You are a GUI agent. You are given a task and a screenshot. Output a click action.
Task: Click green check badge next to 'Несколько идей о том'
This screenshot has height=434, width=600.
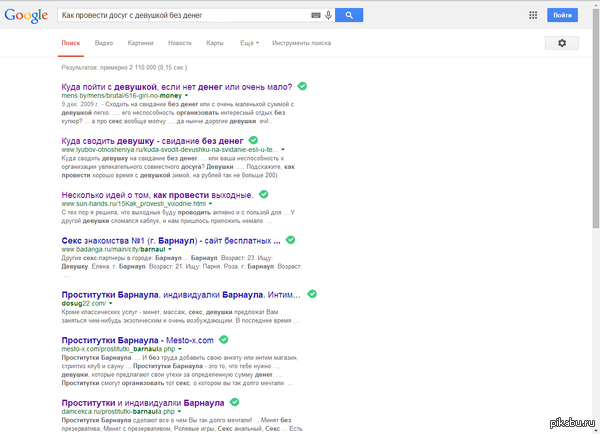pyautogui.click(x=264, y=194)
